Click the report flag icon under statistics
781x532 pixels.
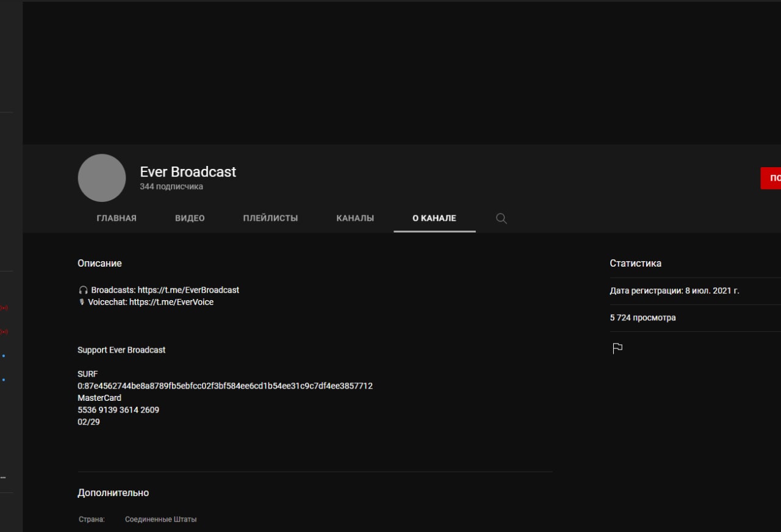tap(617, 348)
